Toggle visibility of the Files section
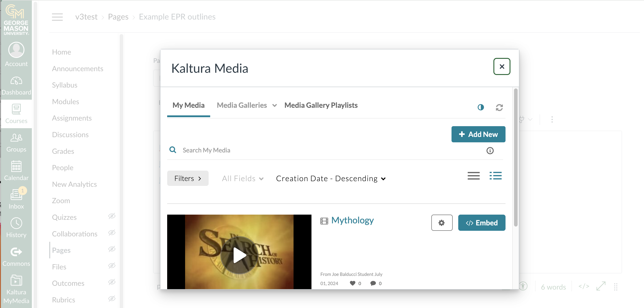This screenshot has width=644, height=308. coord(112,265)
